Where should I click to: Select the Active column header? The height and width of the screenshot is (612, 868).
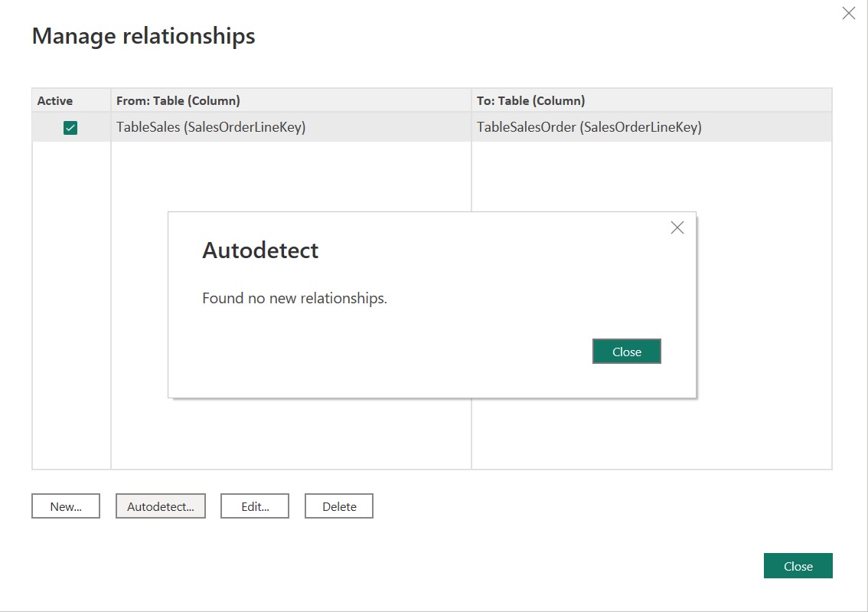tap(55, 101)
